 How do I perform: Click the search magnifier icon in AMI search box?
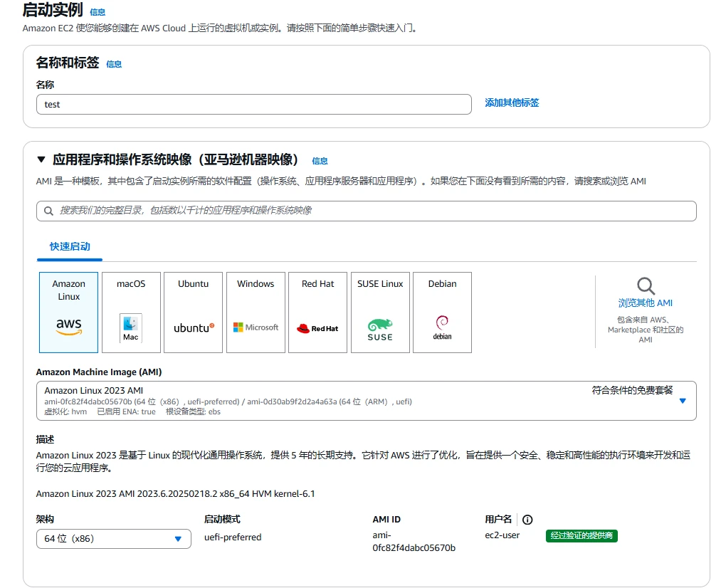tap(48, 211)
